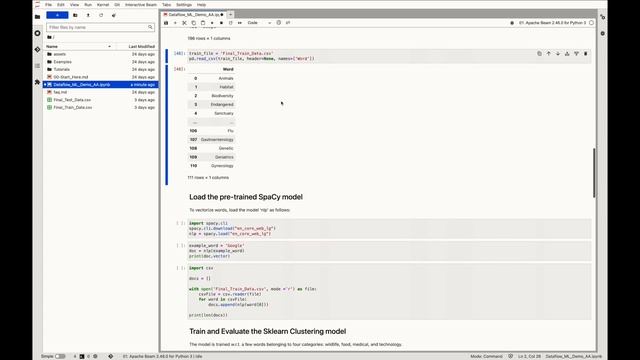Insert a cell below with plus icon
This screenshot has width=640, height=360.
click(x=175, y=23)
